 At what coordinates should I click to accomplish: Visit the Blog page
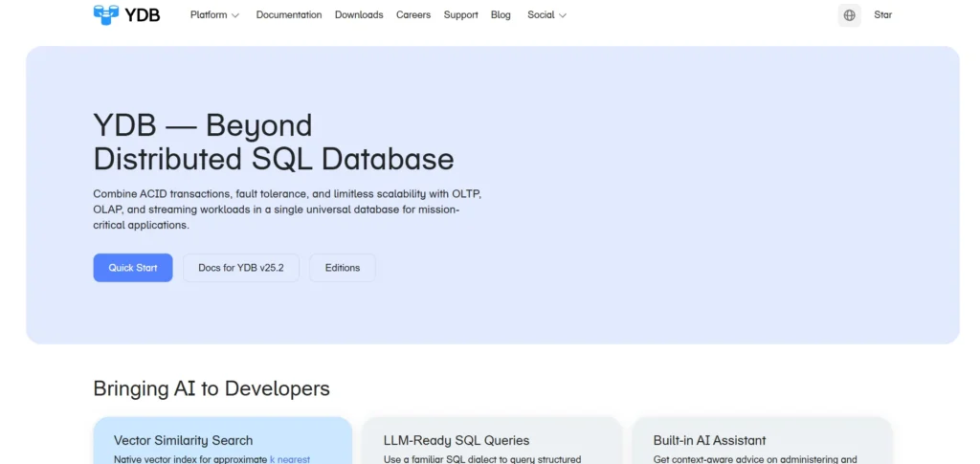point(501,15)
